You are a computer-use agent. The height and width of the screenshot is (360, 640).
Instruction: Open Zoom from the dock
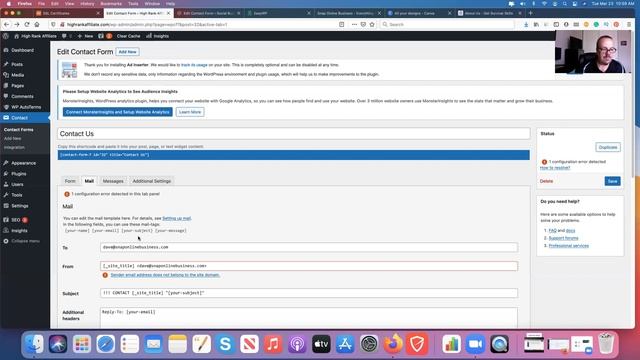click(x=475, y=344)
